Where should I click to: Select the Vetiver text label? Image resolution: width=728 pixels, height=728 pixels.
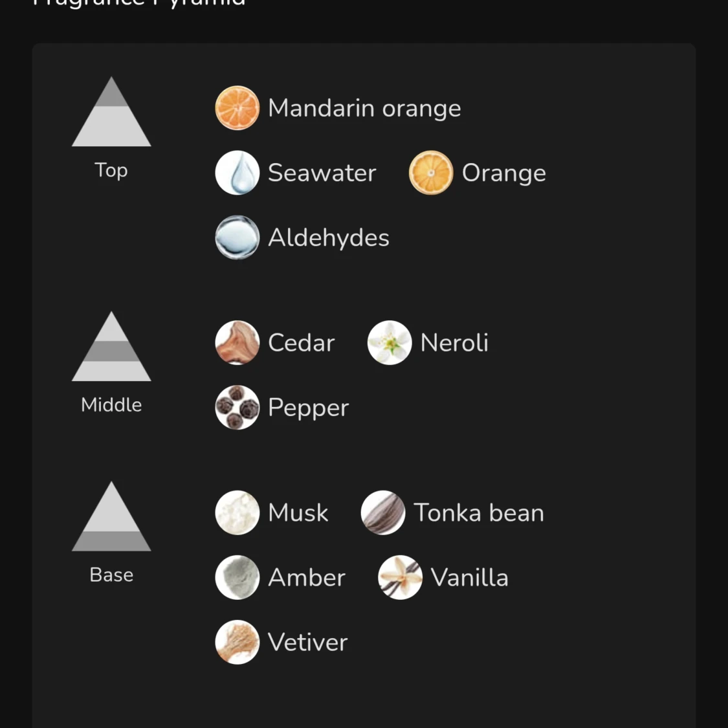click(x=308, y=642)
